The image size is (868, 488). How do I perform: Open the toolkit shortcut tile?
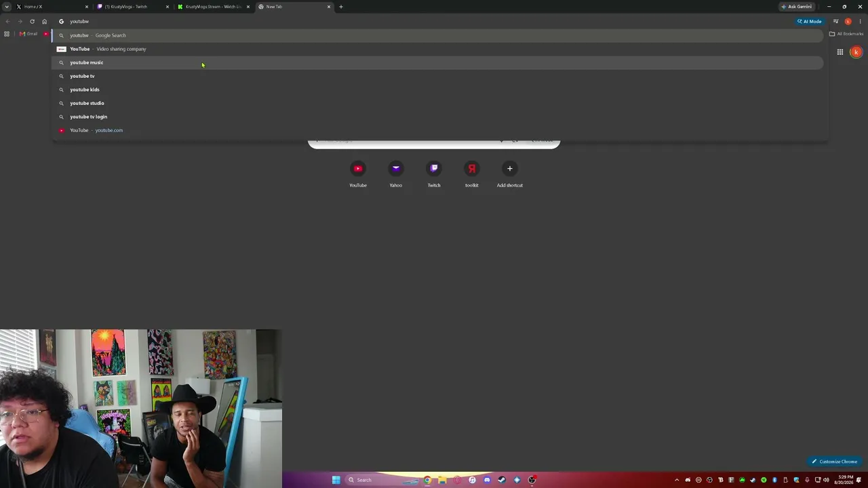472,174
